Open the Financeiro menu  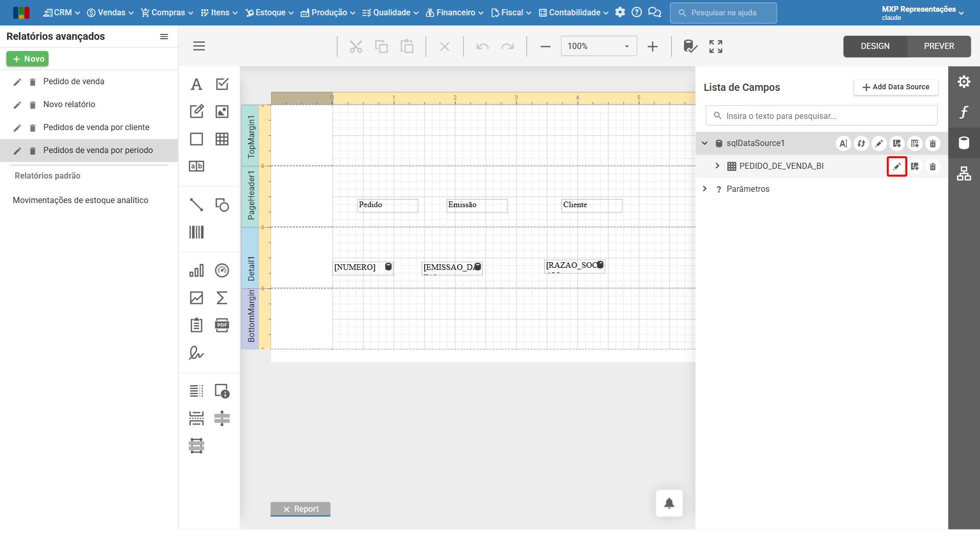tap(455, 13)
